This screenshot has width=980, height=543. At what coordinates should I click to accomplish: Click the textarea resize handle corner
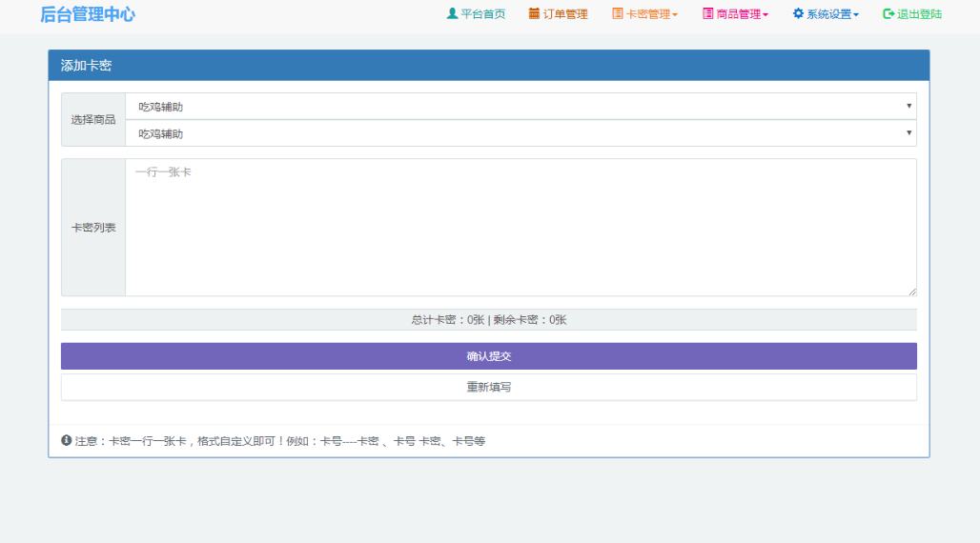912,292
